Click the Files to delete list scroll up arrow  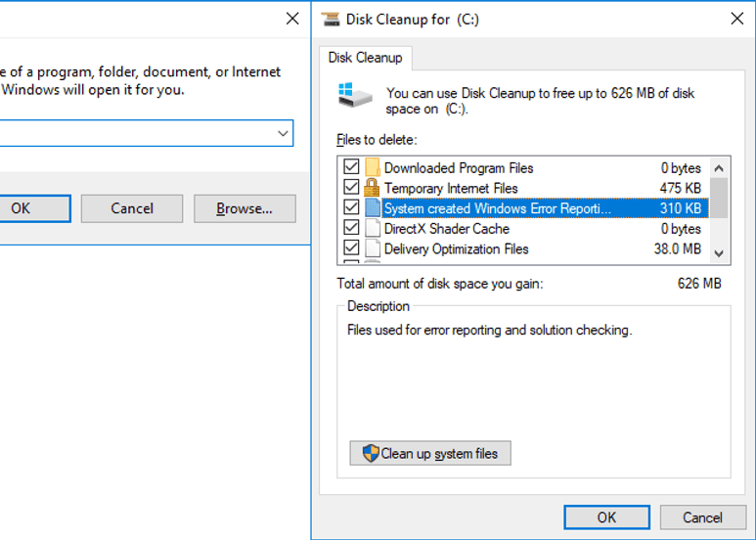(719, 168)
